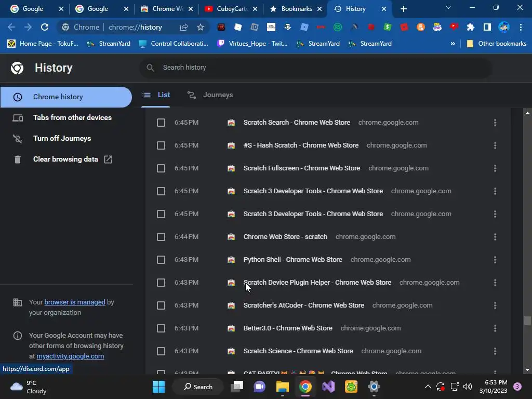
Task: Check the Scratcher's AtCoder entry
Action: [x=161, y=305]
